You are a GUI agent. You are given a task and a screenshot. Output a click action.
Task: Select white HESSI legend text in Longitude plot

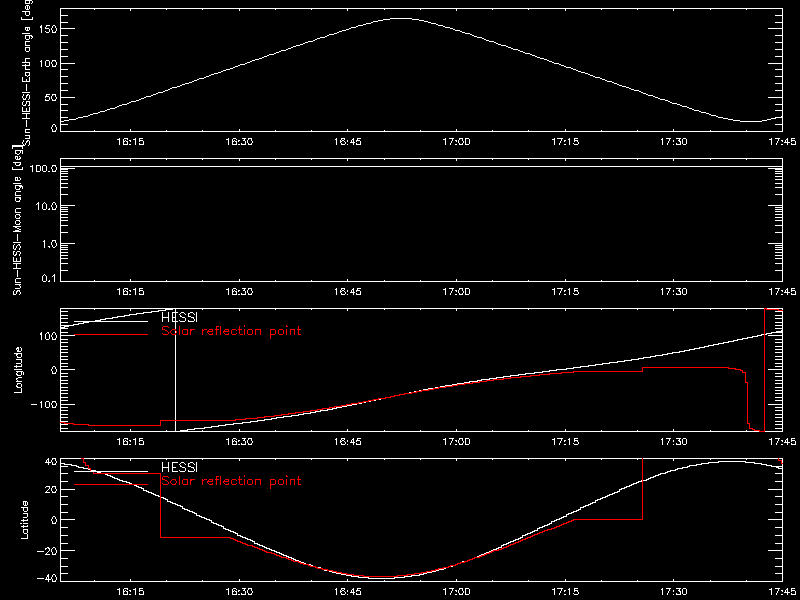coord(179,319)
